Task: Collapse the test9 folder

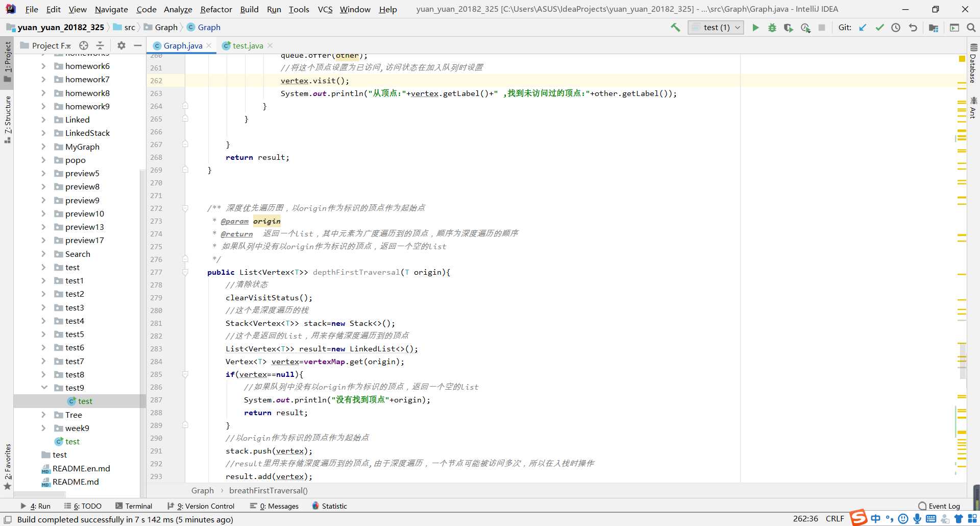Action: pos(44,388)
